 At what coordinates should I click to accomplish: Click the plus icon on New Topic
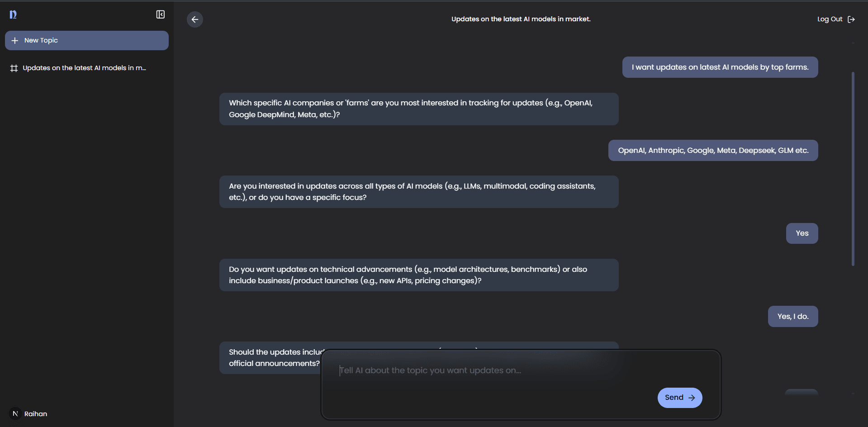coord(15,41)
